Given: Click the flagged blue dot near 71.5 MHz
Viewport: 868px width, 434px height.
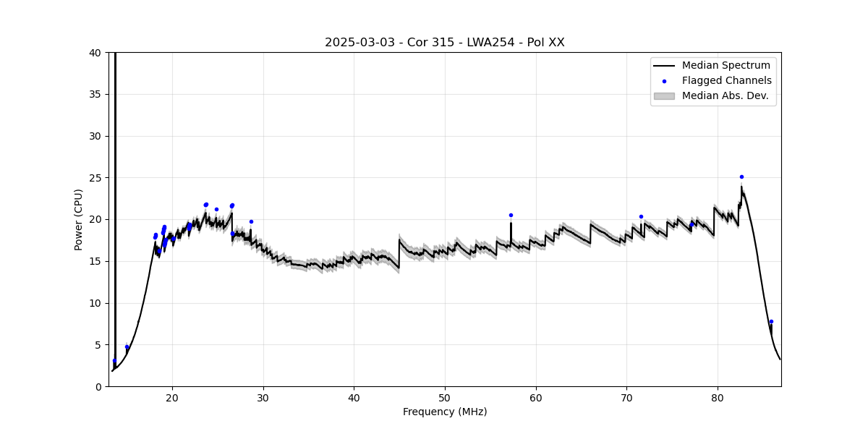Looking at the screenshot, I should point(641,216).
